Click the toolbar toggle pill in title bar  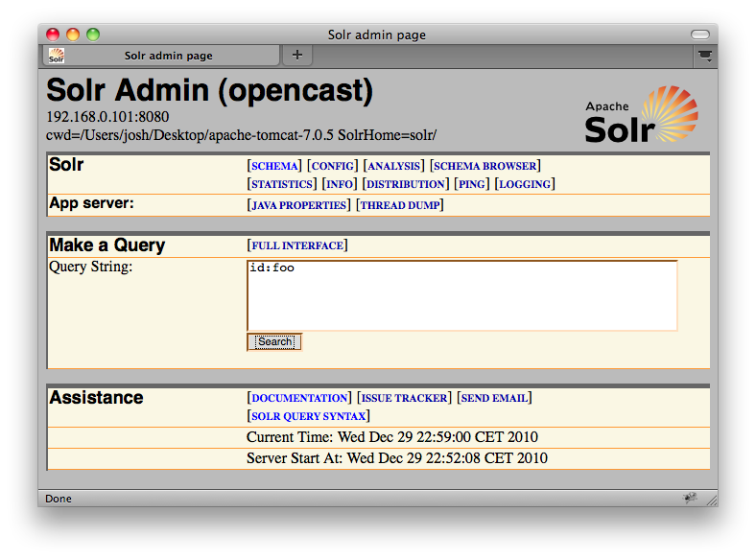pos(700,35)
